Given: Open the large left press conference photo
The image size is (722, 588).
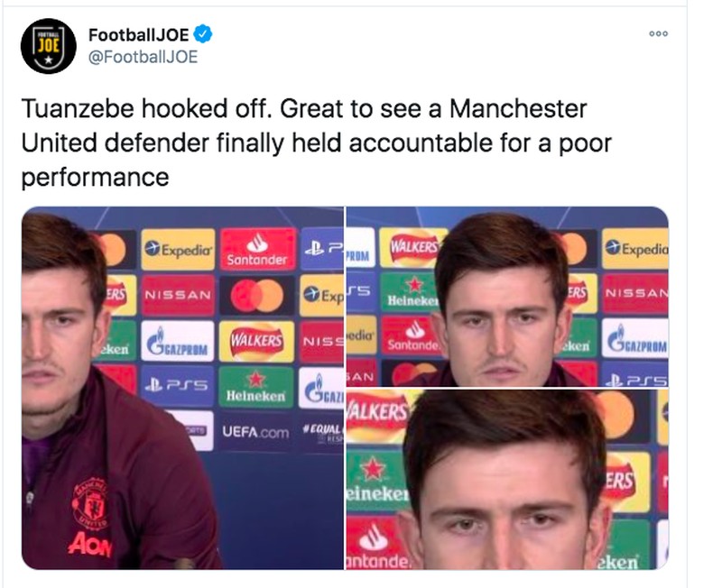Looking at the screenshot, I should point(180,388).
